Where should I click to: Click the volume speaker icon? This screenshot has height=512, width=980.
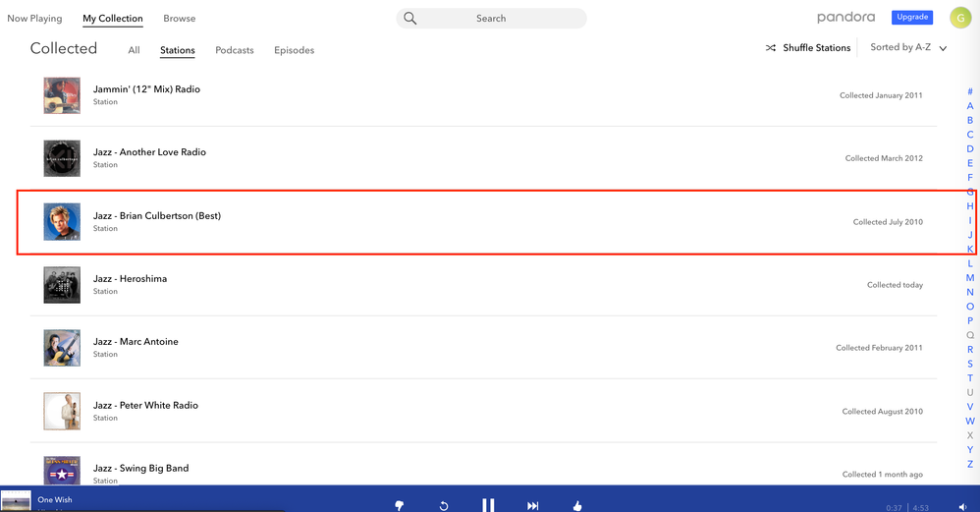[962, 507]
